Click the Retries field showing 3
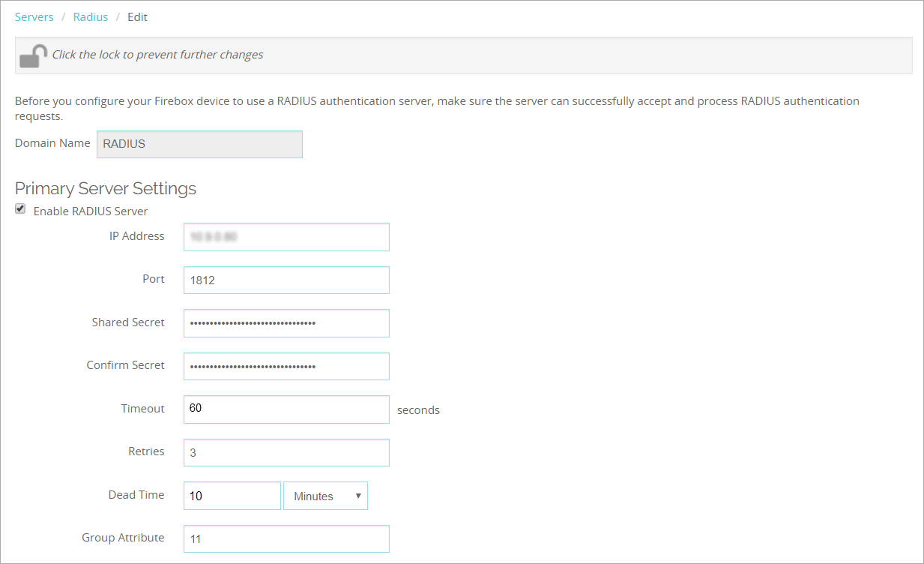 [286, 452]
